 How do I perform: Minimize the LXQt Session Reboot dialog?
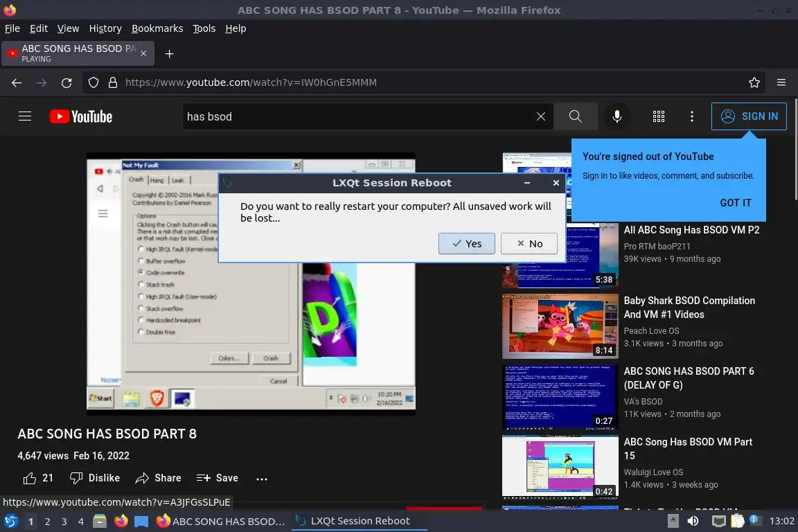point(527,183)
